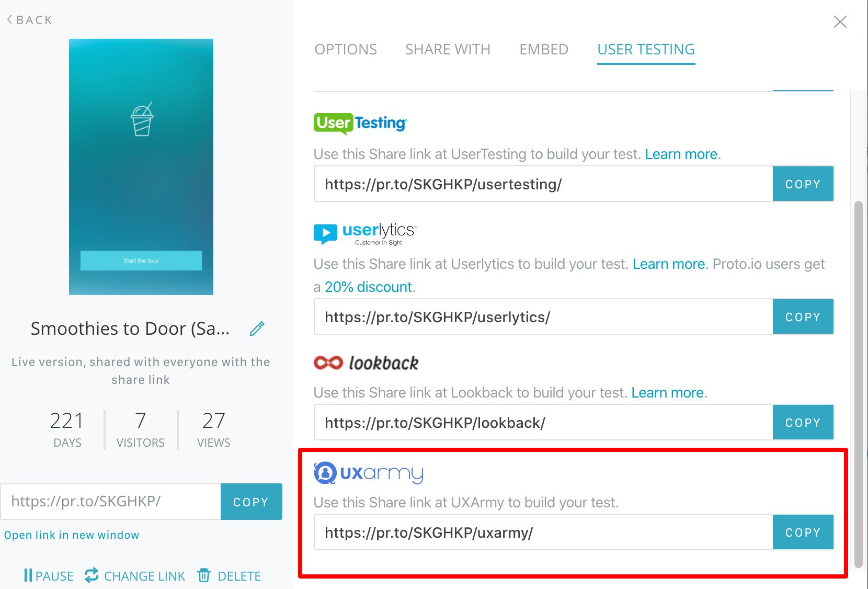The height and width of the screenshot is (589, 868).
Task: Click the CHANGE LINK label
Action: (144, 576)
